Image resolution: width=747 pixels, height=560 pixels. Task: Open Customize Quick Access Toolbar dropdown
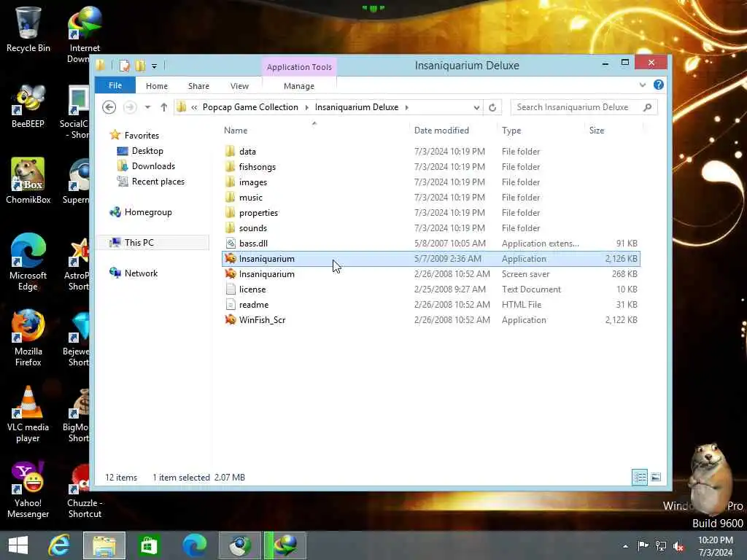click(155, 66)
